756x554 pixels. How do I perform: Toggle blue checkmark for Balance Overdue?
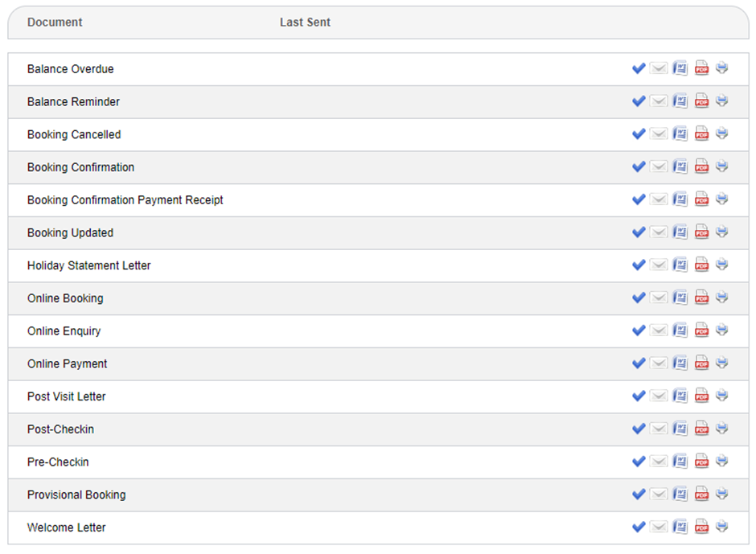coord(639,68)
